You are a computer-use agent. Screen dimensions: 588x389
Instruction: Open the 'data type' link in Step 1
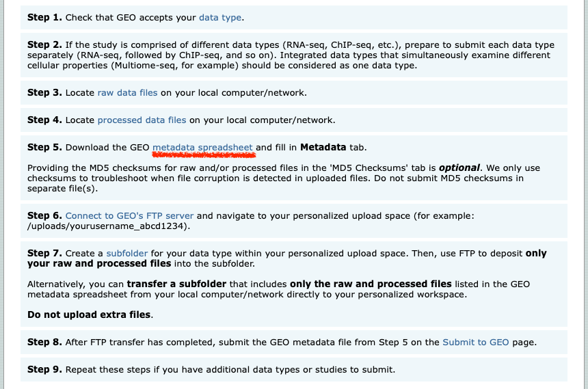click(x=221, y=17)
